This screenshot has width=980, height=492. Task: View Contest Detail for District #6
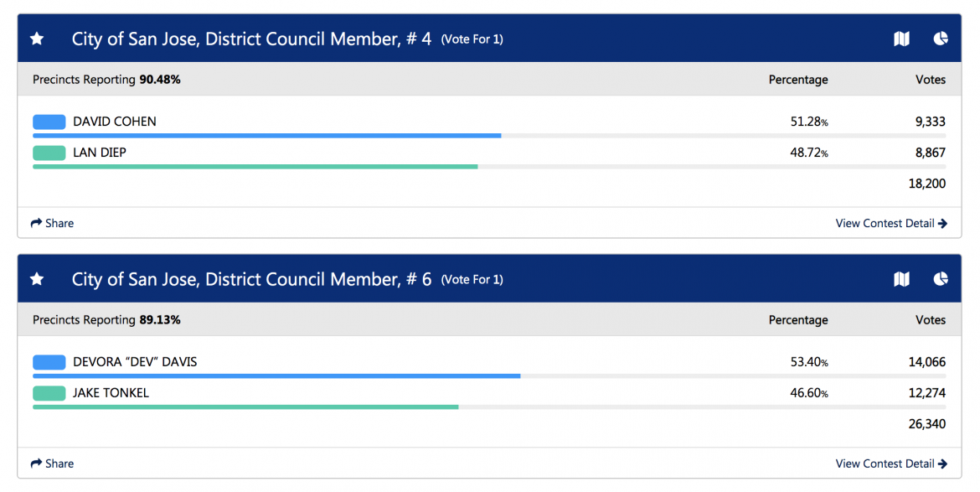coord(891,464)
